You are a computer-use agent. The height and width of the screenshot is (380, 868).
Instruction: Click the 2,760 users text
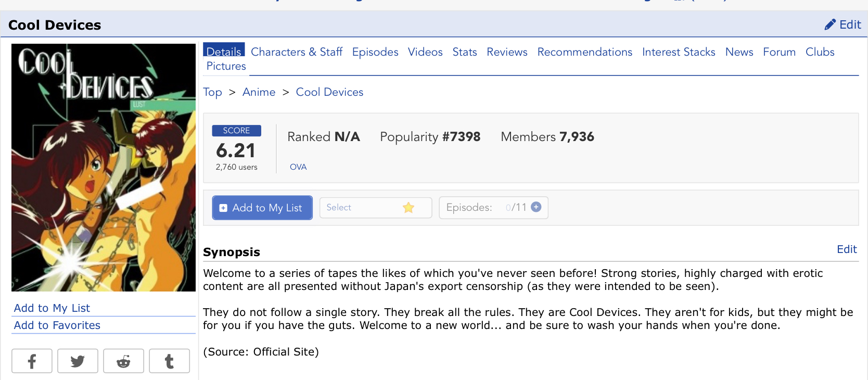[237, 167]
